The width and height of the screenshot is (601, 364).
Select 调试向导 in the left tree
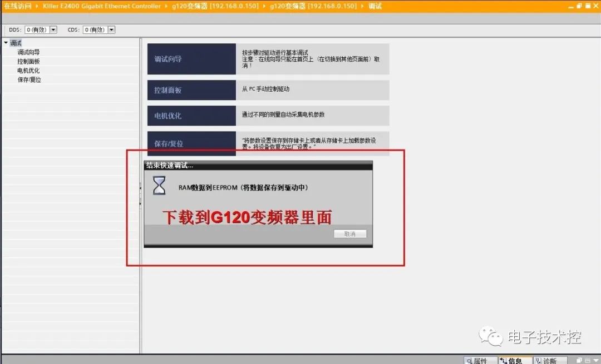coord(28,52)
